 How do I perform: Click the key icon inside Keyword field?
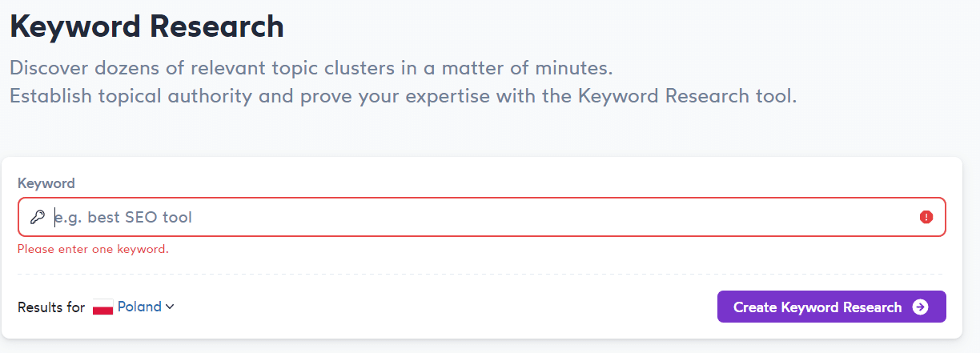pyautogui.click(x=37, y=217)
